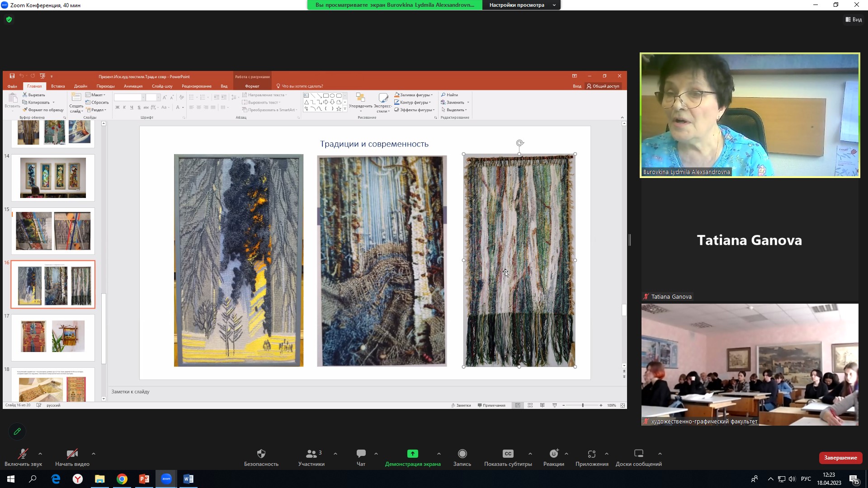Image resolution: width=868 pixels, height=488 pixels.
Task: Click the encryption shield status icon
Action: coord(9,19)
